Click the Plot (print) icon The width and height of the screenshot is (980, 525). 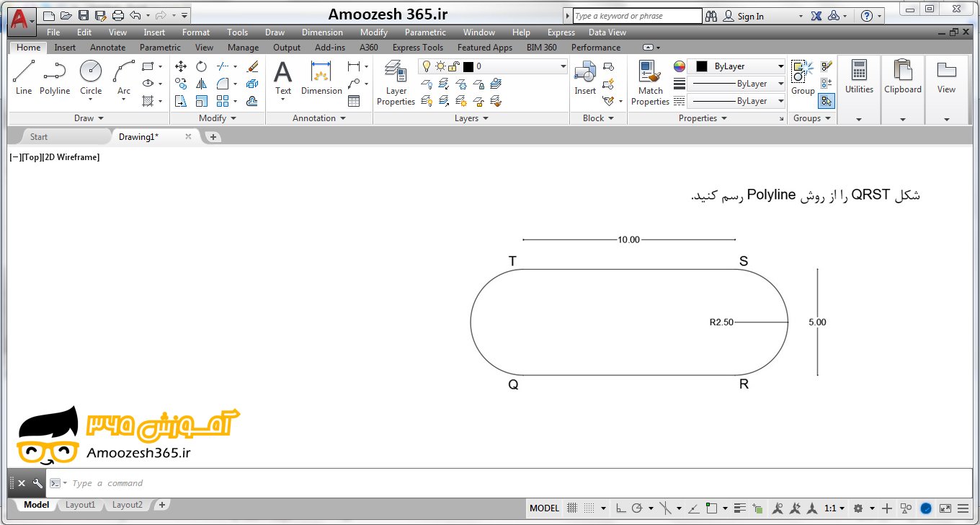[x=118, y=15]
